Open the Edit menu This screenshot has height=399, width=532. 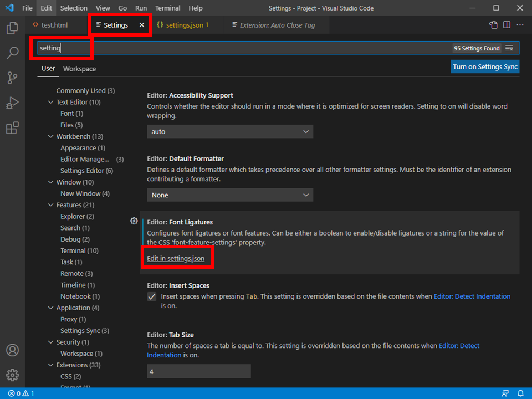point(46,8)
